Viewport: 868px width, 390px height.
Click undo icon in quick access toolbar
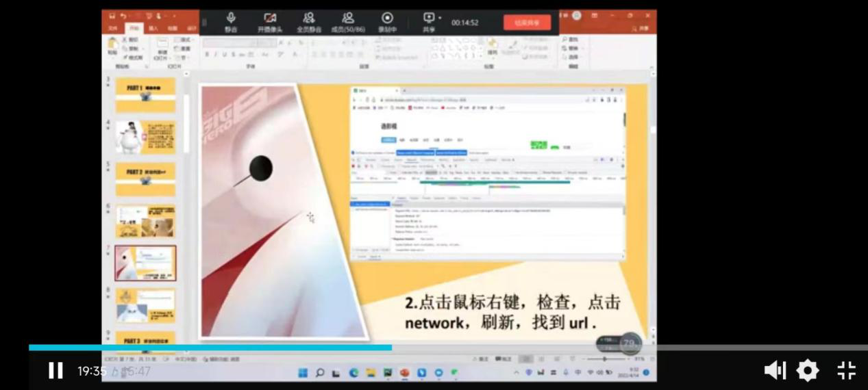123,15
